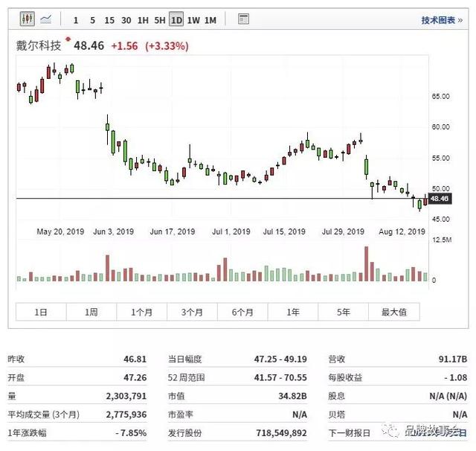Screen dimensions: 476x451
Task: Click the 12.5M volume axis label
Action: pos(442,240)
